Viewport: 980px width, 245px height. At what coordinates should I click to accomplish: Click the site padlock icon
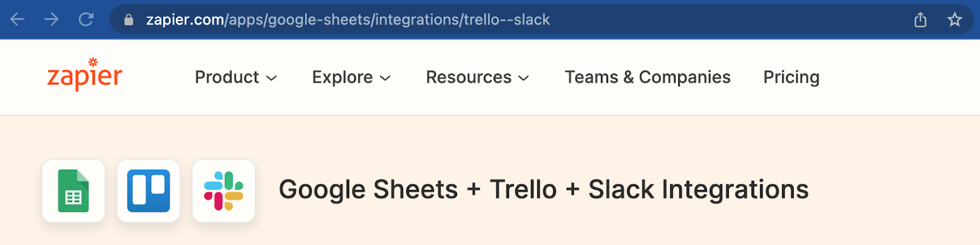tap(129, 20)
